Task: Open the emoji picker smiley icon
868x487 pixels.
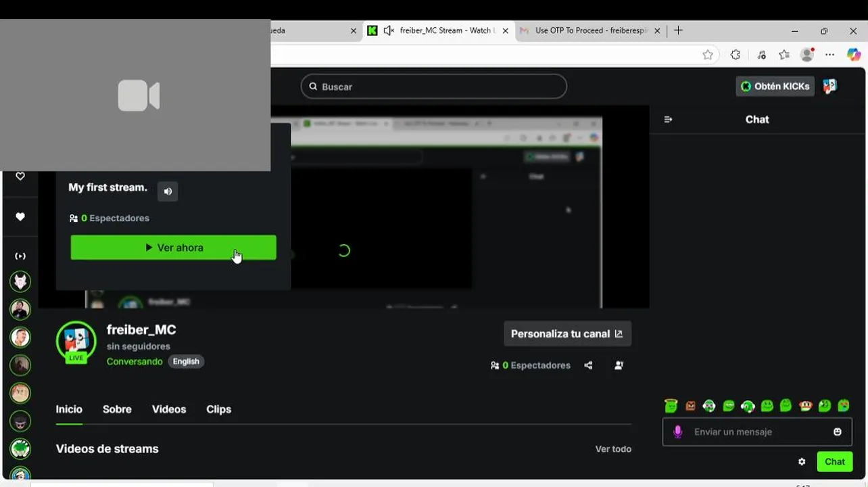Action: [838, 432]
